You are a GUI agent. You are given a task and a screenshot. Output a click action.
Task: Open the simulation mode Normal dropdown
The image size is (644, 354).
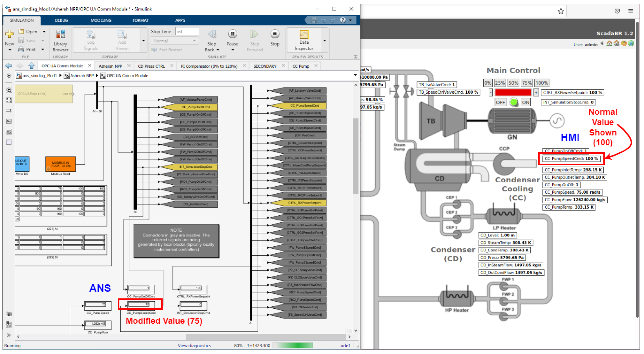tap(174, 41)
